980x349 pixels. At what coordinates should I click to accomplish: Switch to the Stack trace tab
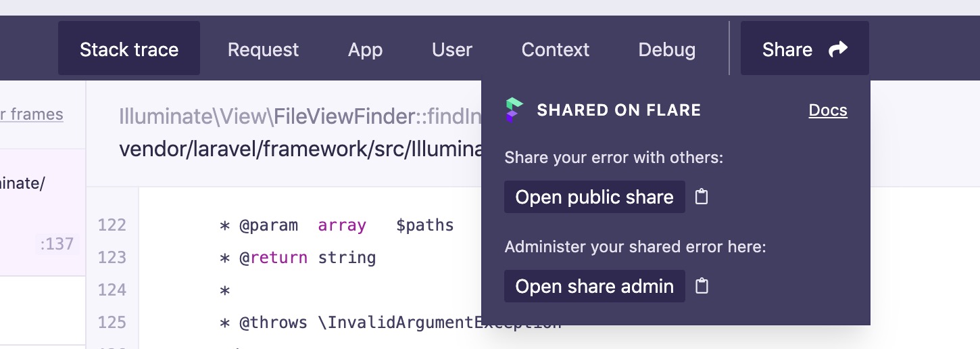coord(129,49)
